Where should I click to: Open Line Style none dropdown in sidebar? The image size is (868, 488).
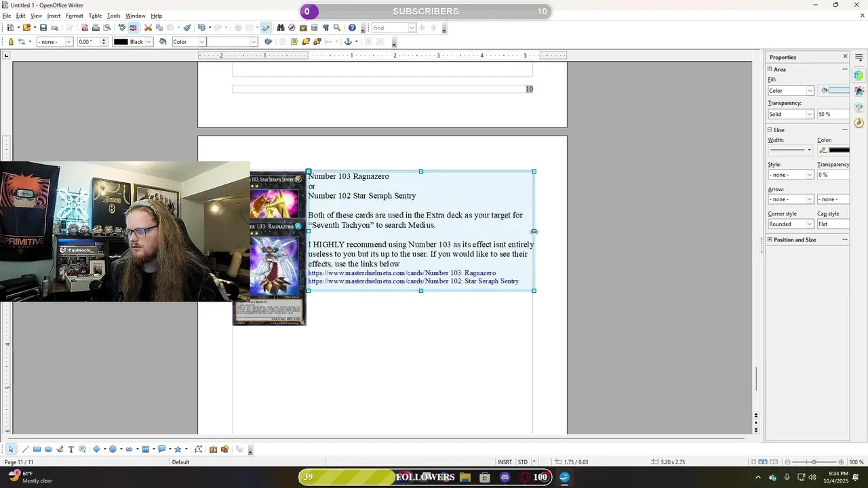coord(791,175)
